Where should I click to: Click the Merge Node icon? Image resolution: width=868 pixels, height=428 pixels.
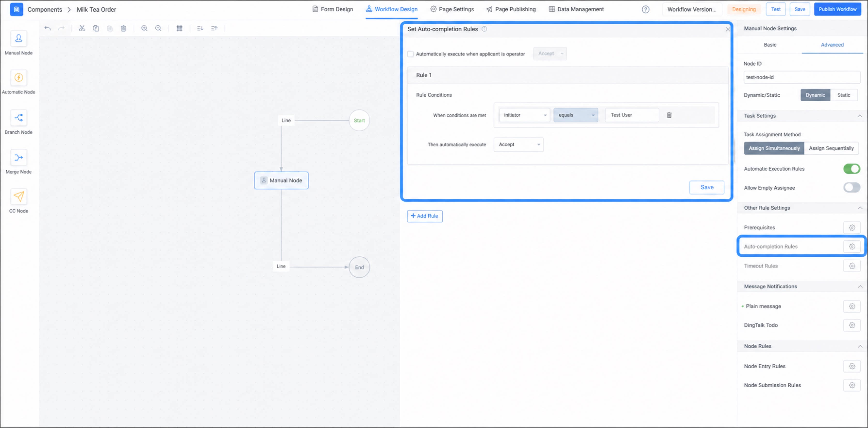(19, 157)
